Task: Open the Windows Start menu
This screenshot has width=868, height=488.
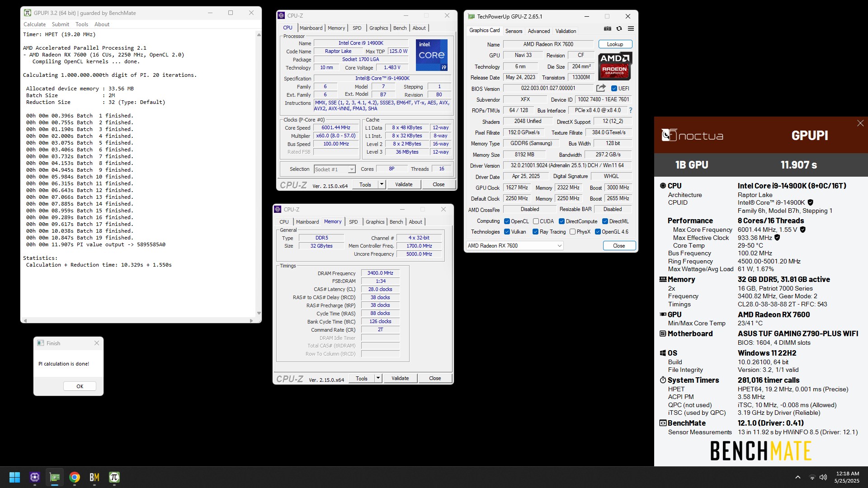Action: (x=14, y=477)
